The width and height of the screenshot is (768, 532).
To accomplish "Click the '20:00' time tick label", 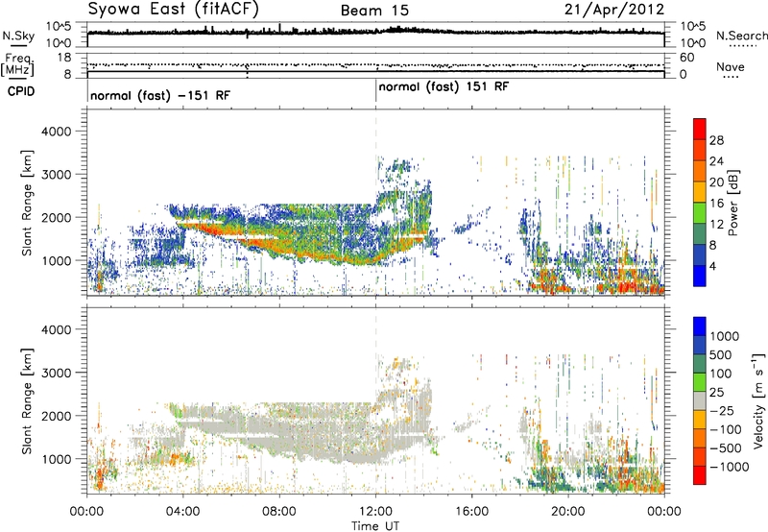I will pos(567,512).
